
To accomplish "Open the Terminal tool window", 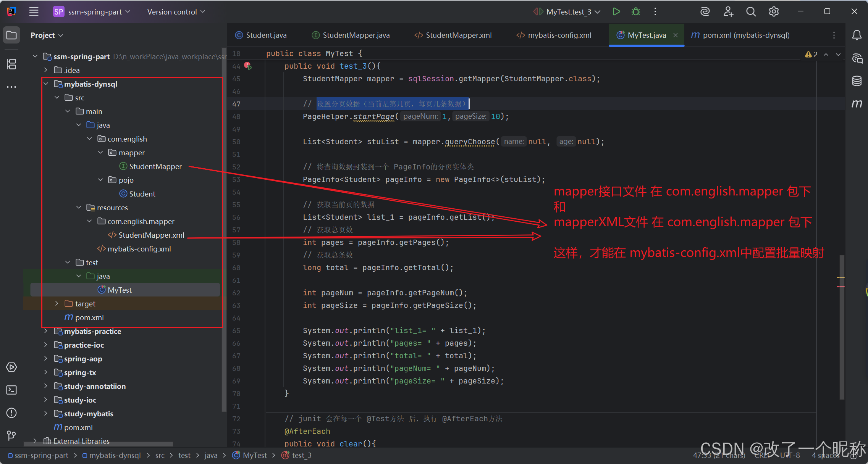I will pyautogui.click(x=11, y=390).
